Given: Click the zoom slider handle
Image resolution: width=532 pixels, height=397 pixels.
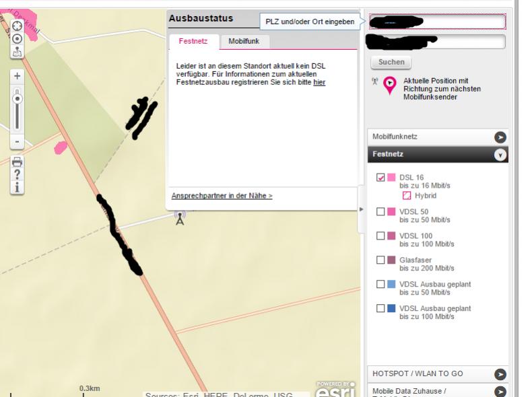Looking at the screenshot, I should [x=18, y=99].
